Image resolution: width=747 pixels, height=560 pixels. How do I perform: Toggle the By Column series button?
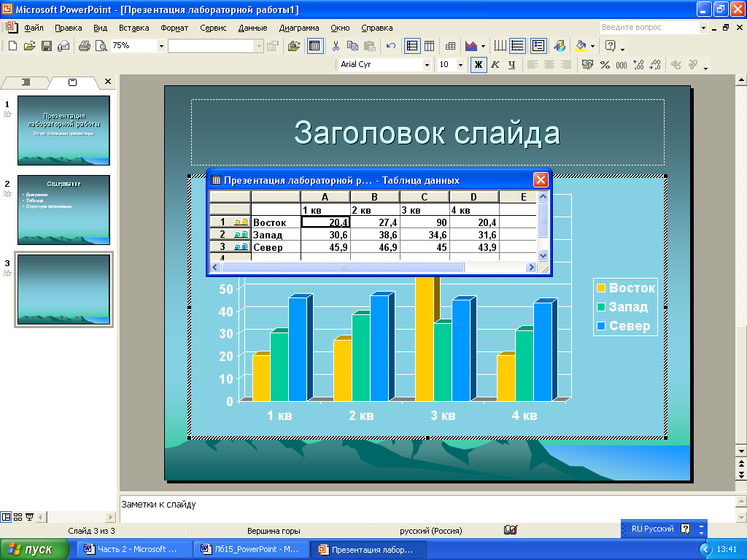tap(429, 46)
